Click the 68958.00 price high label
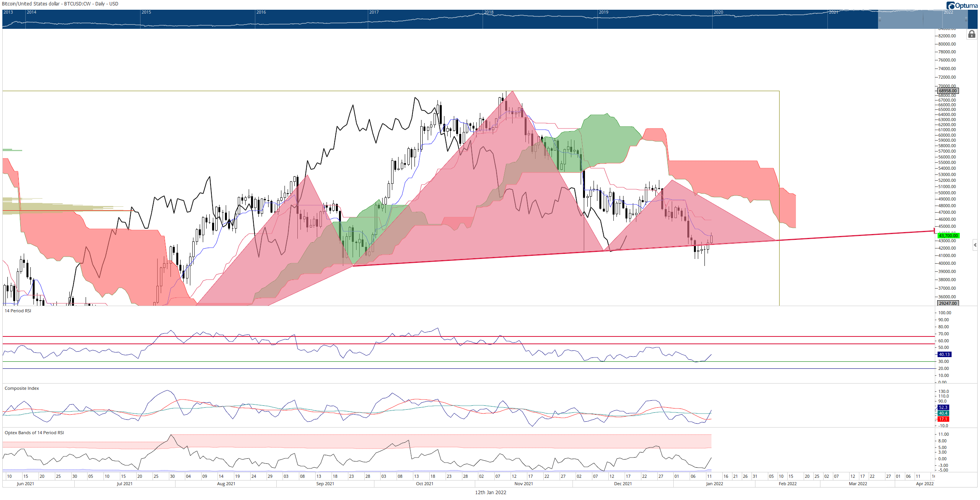Viewport: 980px width, 500px height. 947,91
